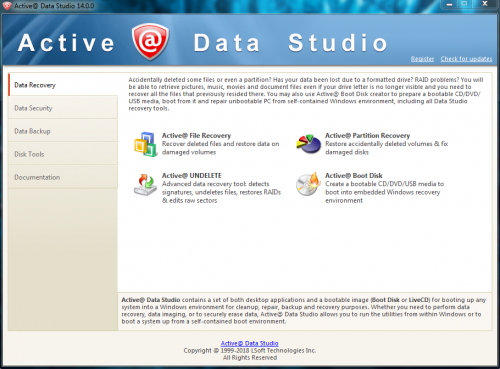Click the Active@ File Recovery title text
Viewport: 500px width, 369px height.
tap(196, 135)
